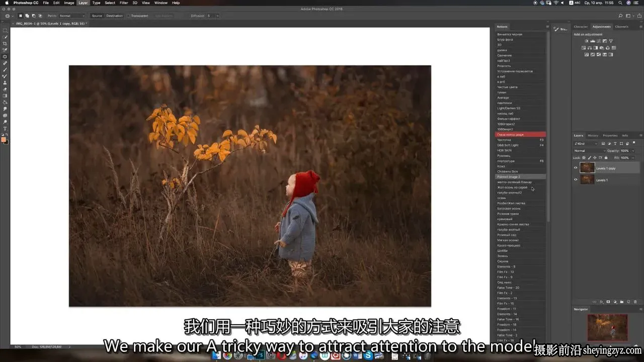The width and height of the screenshot is (644, 362).
Task: Select the Horizontal Type tool
Action: (5, 129)
